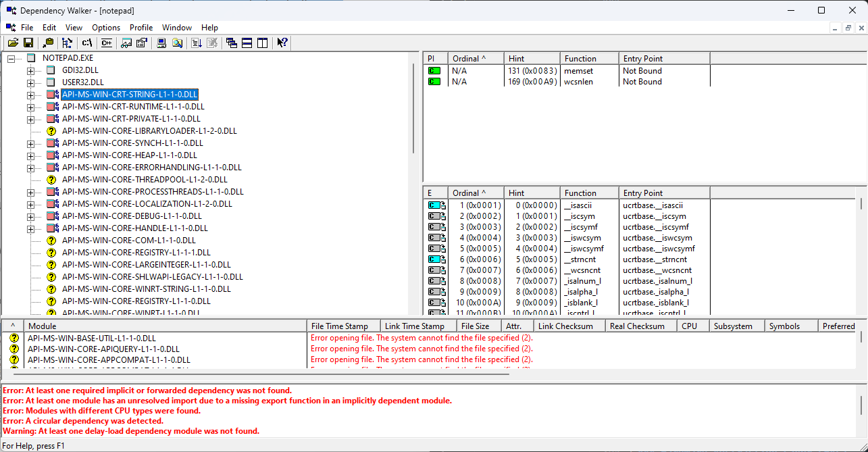This screenshot has height=452, width=868.
Task: Open the Window menu
Action: click(x=177, y=28)
